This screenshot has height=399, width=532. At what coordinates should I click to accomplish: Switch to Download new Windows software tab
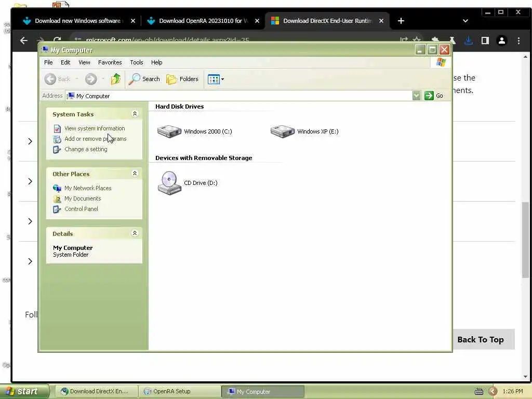79,21
